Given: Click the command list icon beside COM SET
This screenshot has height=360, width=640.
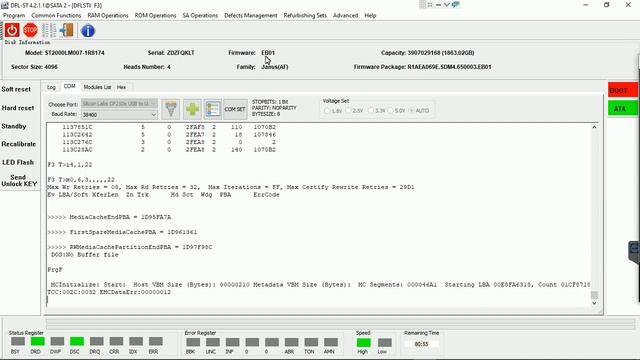Looking at the screenshot, I should point(213,109).
